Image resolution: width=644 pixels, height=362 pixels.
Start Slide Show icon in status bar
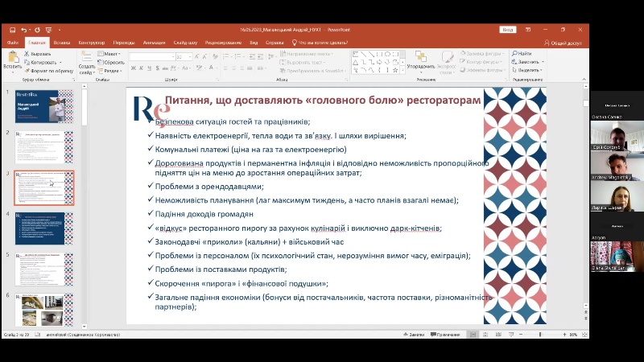tap(511, 335)
